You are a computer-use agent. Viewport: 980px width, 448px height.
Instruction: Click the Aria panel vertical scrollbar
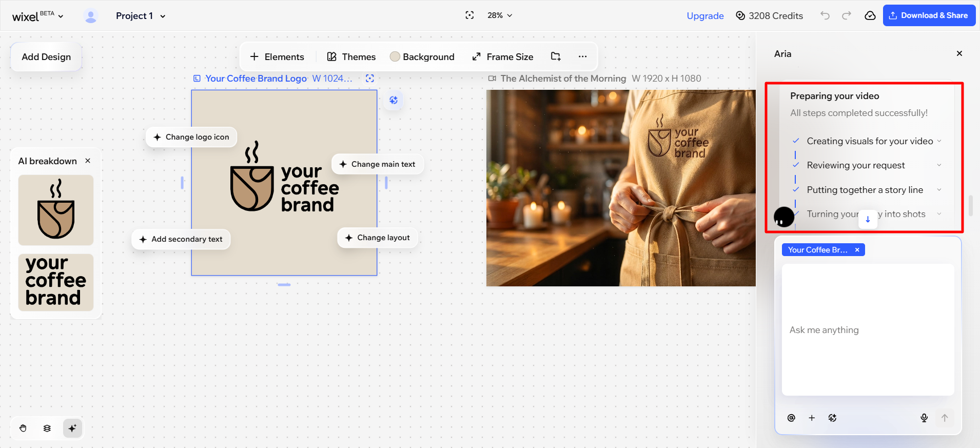point(971,205)
